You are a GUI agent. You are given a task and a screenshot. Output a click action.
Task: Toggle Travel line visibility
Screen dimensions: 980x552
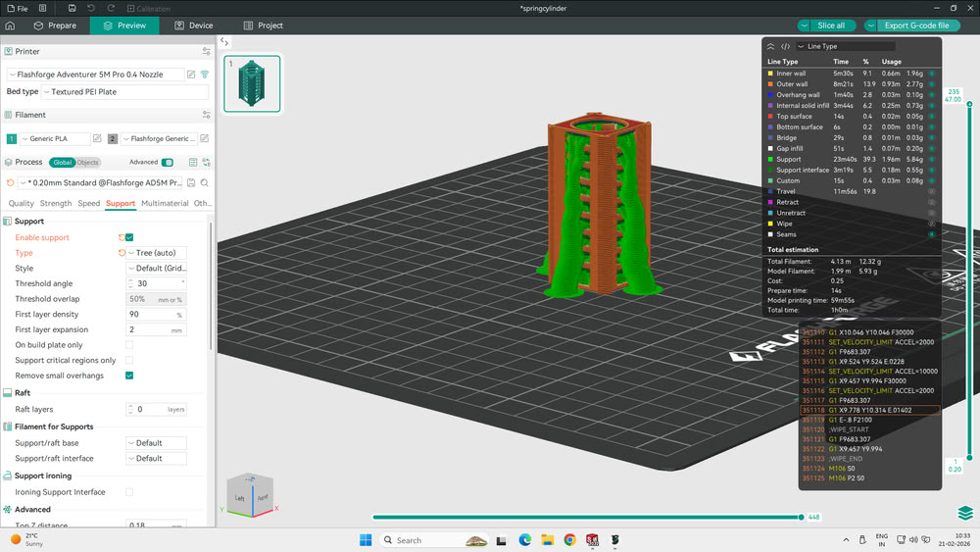tap(931, 192)
